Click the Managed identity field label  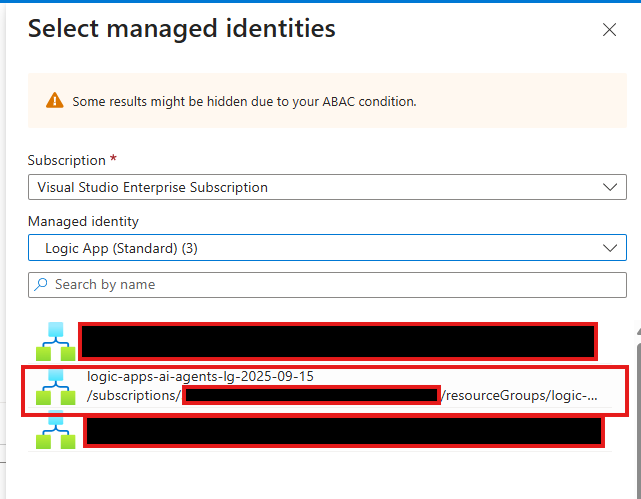pos(83,221)
